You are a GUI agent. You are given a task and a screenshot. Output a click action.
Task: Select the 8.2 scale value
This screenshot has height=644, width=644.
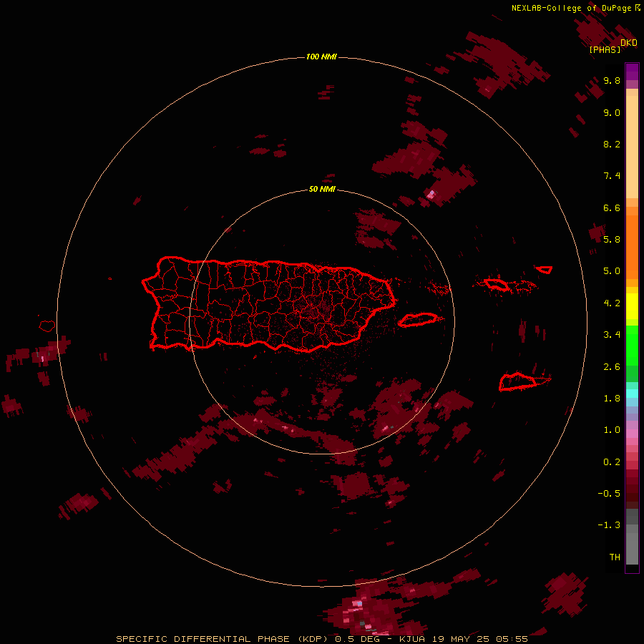coord(612,144)
